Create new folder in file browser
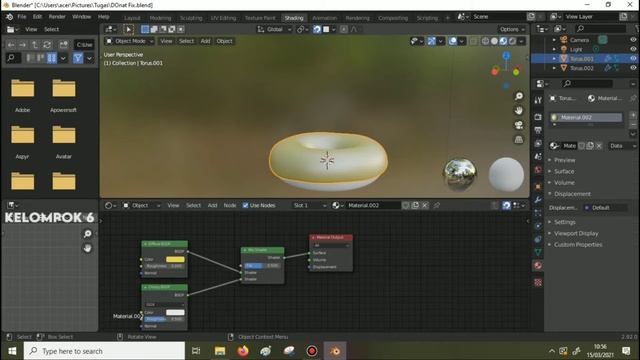640x360 pixels. [63, 44]
